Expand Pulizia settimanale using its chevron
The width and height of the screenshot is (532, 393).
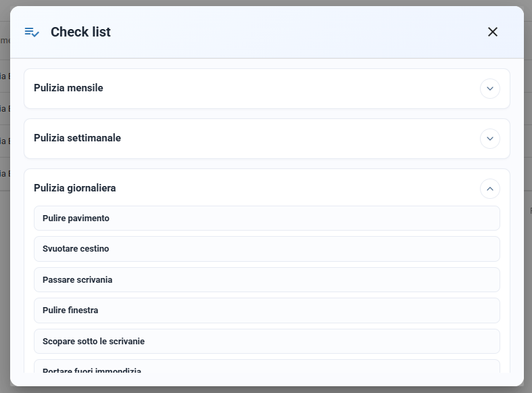click(x=490, y=139)
